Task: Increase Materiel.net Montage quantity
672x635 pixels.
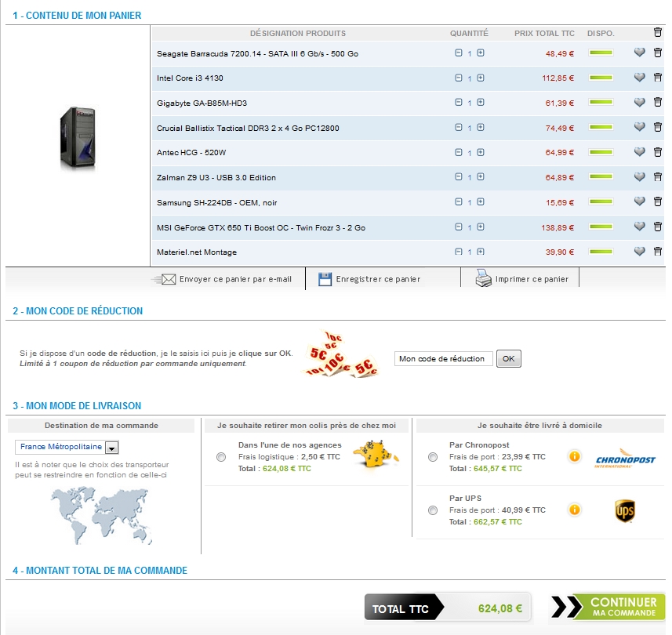Action: (481, 252)
